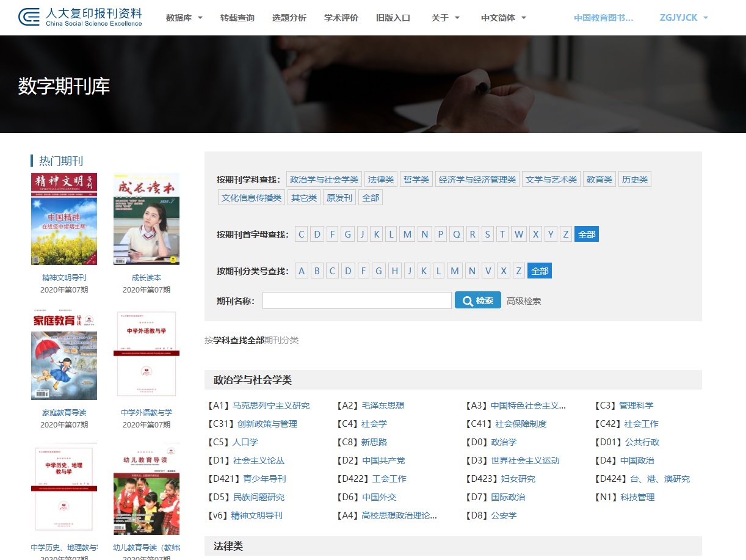Click the 检索 search button
Image resolution: width=746 pixels, height=560 pixels.
point(477,300)
